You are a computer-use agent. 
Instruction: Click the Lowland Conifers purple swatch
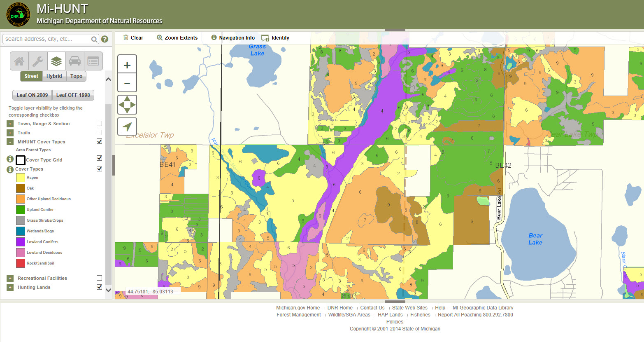(x=21, y=242)
